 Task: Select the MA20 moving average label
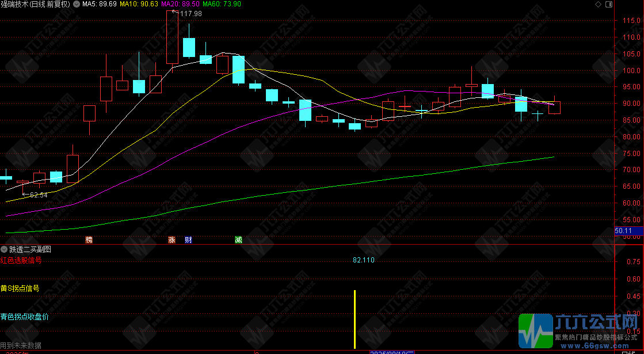pyautogui.click(x=180, y=4)
